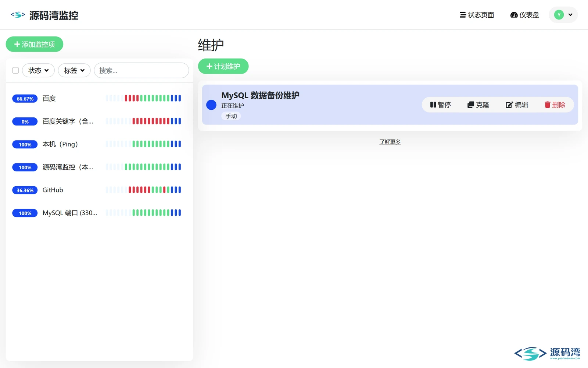Click the plus icon in 计划维护

click(x=209, y=66)
